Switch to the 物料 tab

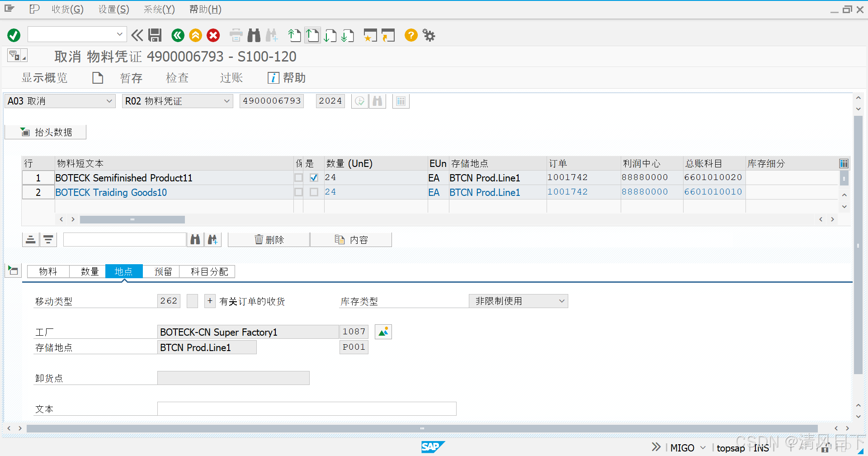click(x=48, y=271)
